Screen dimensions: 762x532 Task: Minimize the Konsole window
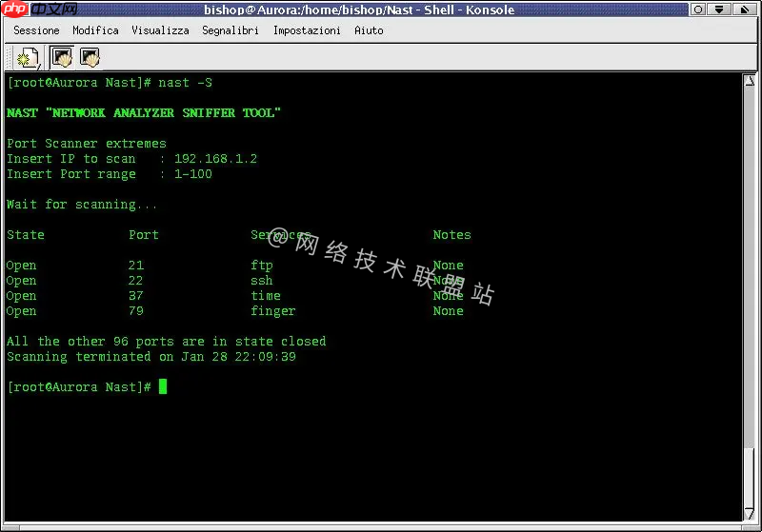[720, 10]
